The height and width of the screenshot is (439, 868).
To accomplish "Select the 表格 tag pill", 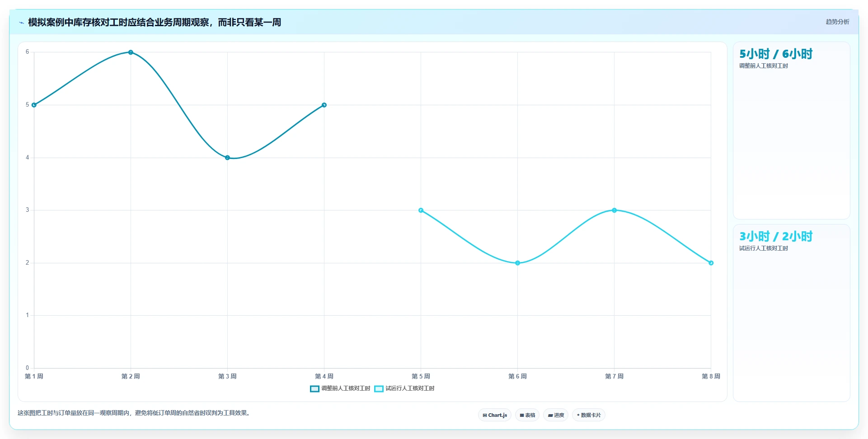I will pyautogui.click(x=527, y=415).
